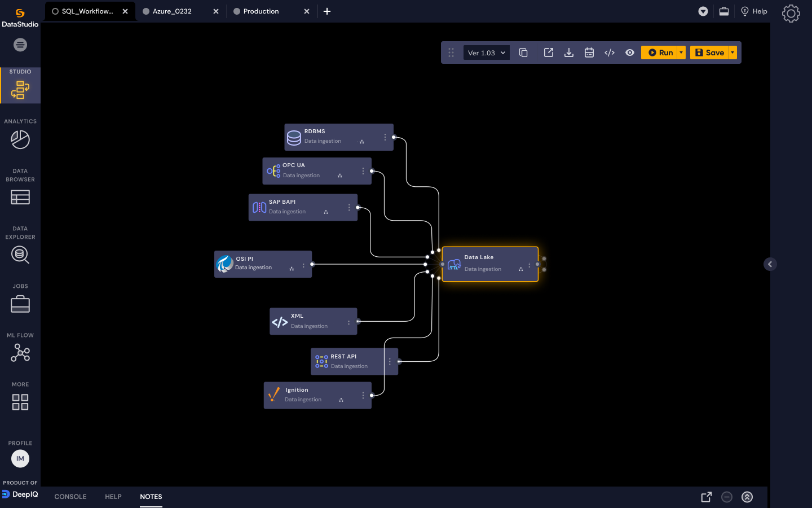
Task: Open the ML Flow section
Action: [20, 348]
